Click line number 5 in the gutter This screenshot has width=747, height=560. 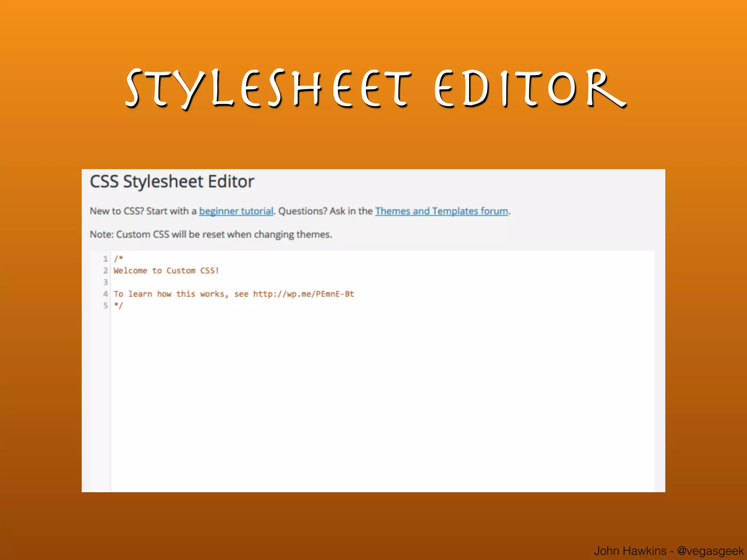pos(105,306)
